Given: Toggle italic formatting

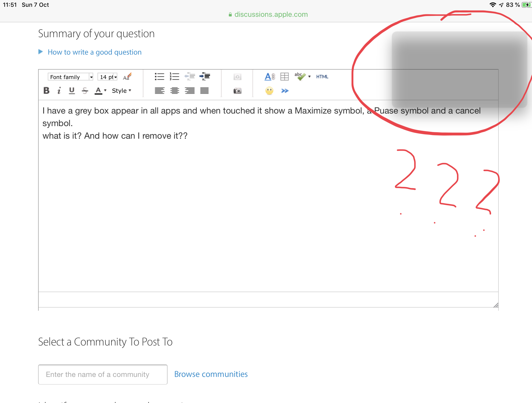Looking at the screenshot, I should click(x=59, y=90).
